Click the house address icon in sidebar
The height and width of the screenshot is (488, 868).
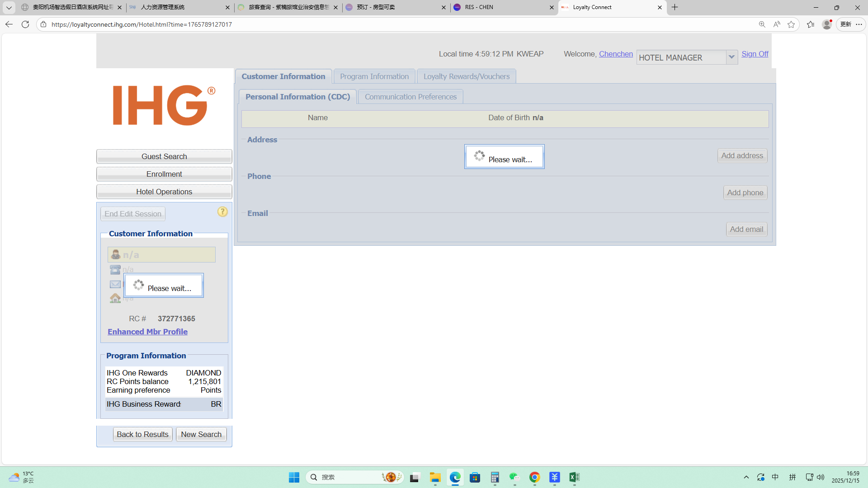[x=115, y=298]
